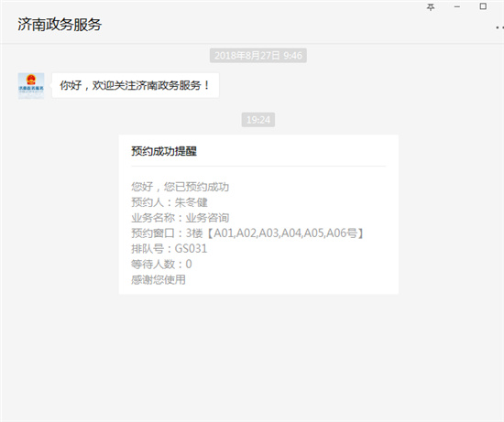Open the three-dot chat options menu

click(x=499, y=28)
